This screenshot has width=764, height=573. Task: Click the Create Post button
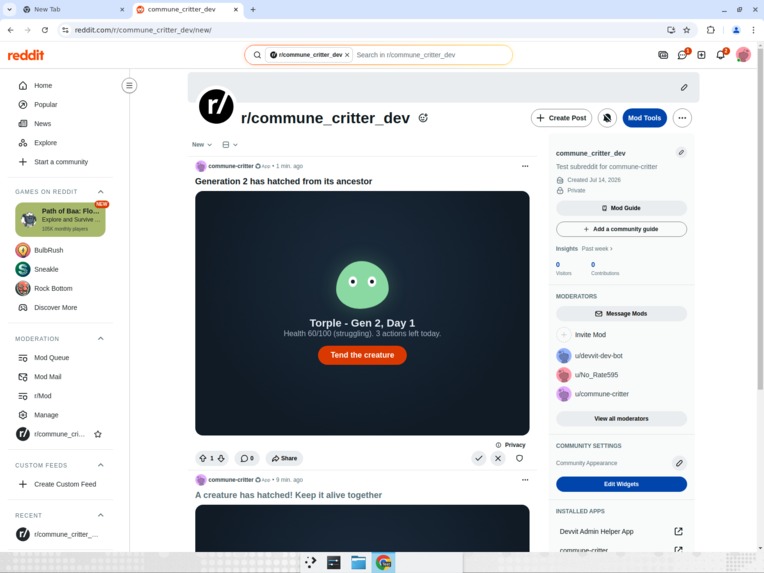[x=561, y=118]
